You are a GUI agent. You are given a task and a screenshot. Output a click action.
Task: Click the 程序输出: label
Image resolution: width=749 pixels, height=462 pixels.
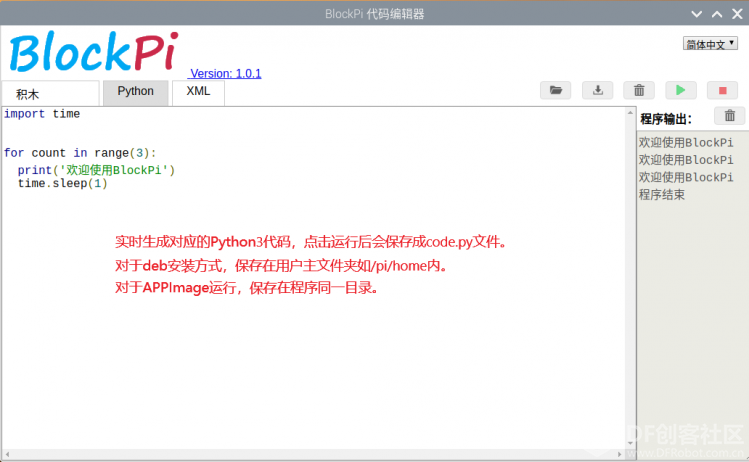666,118
